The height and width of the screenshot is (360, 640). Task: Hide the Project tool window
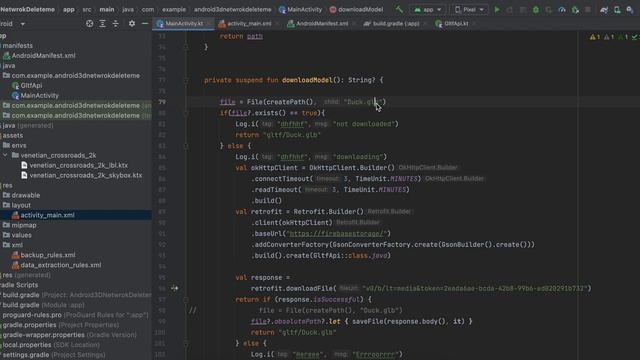(x=144, y=24)
